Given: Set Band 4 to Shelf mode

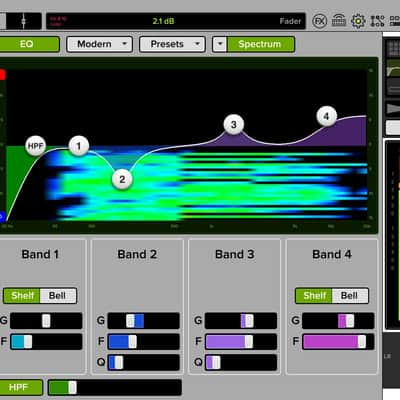Looking at the screenshot, I should (314, 296).
